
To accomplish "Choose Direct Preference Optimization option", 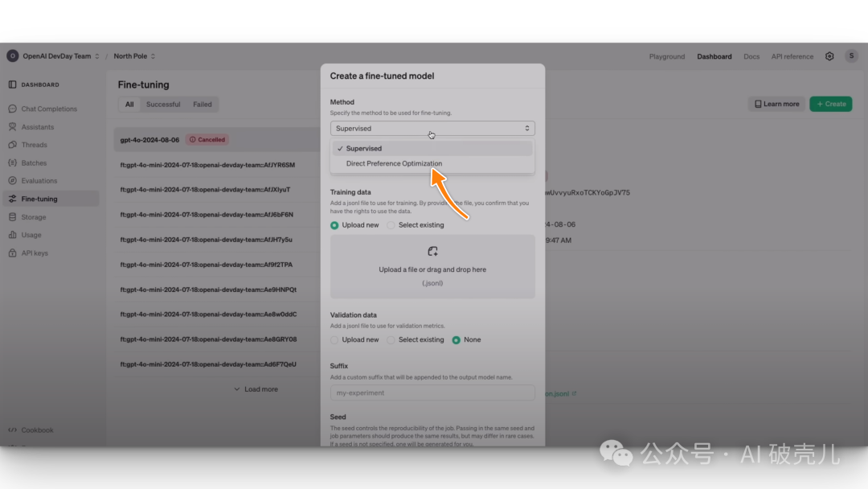I will (394, 163).
